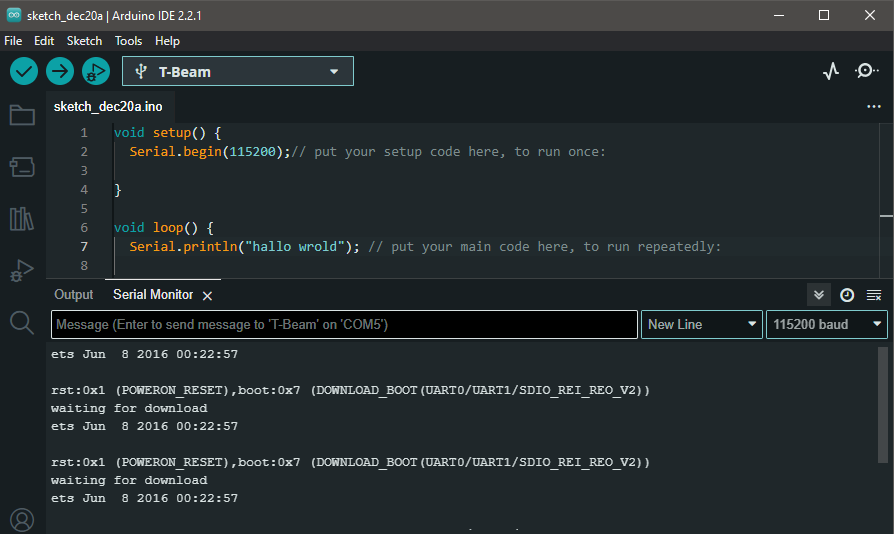Viewport: 894px width, 534px height.
Task: Expand the New Line ending dropdown
Action: [702, 324]
